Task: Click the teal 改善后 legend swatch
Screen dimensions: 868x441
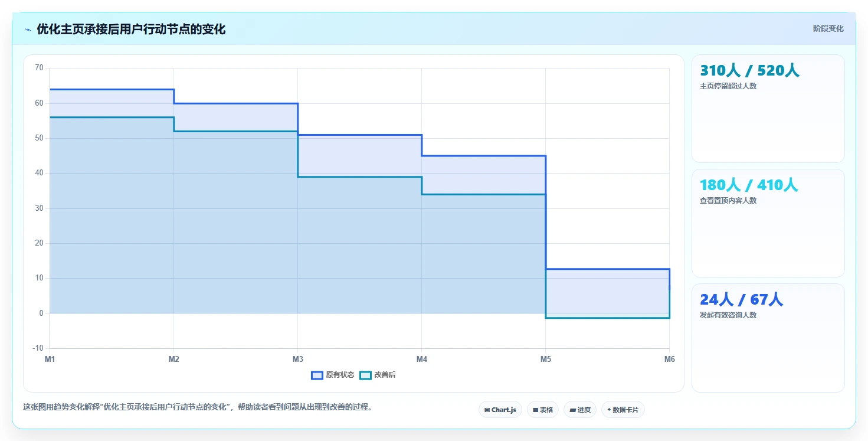Action: point(365,375)
